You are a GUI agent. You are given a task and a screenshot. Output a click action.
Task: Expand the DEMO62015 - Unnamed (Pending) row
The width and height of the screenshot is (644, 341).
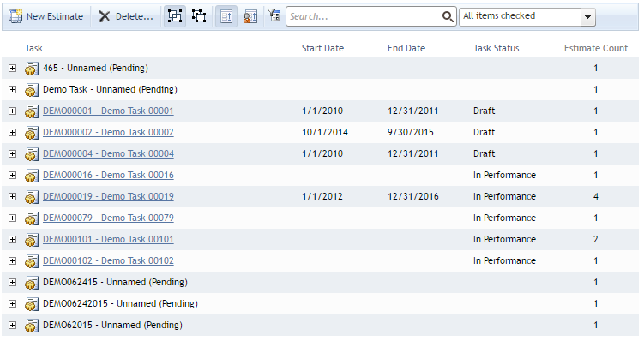click(x=12, y=325)
